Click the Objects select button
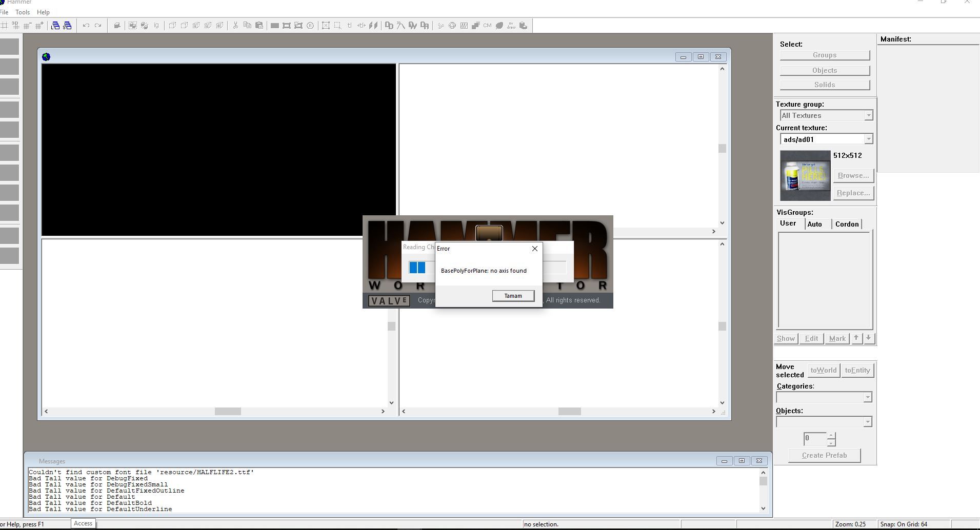 tap(825, 70)
